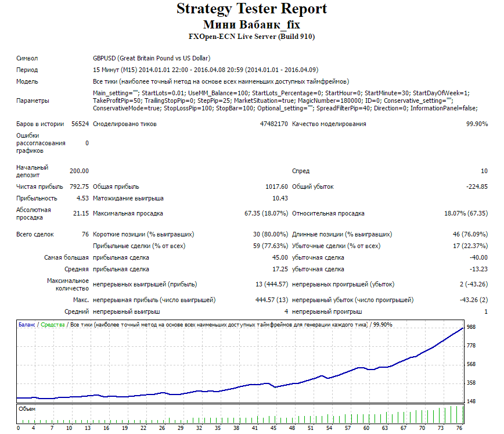The image size is (504, 434).
Task: Select absolute drawdown value 21.15
Action: 81,213
